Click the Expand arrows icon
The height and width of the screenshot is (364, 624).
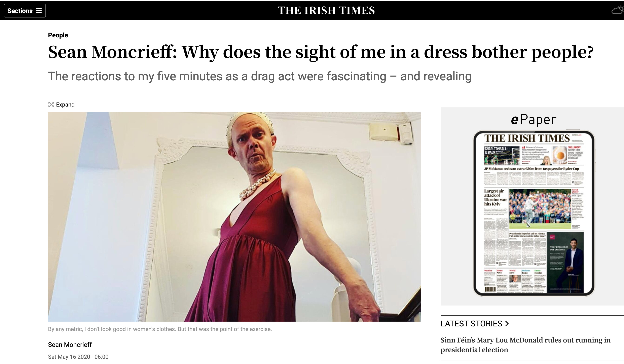click(51, 105)
